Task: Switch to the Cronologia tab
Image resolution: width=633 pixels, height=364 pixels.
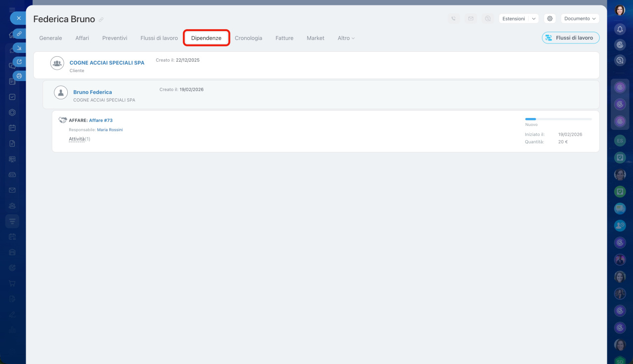Action: tap(248, 38)
